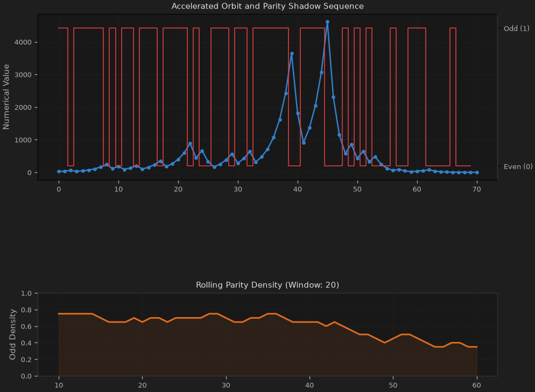Click the 0.0 tick on the Odd Density axis
The width and height of the screenshot is (535, 392).
tap(26, 376)
